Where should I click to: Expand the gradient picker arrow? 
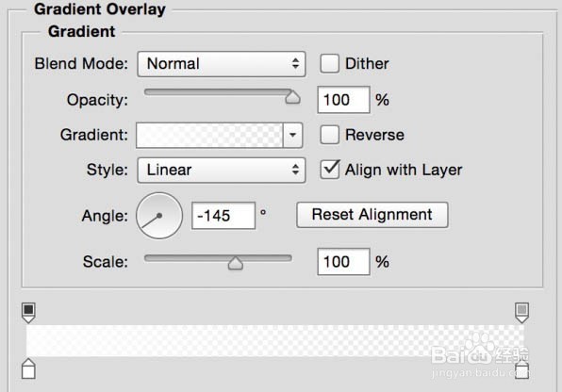pyautogui.click(x=293, y=135)
